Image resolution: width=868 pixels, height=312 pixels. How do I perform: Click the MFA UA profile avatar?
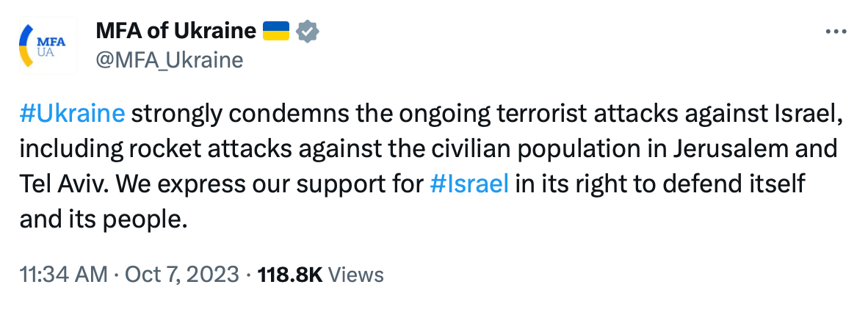46,46
